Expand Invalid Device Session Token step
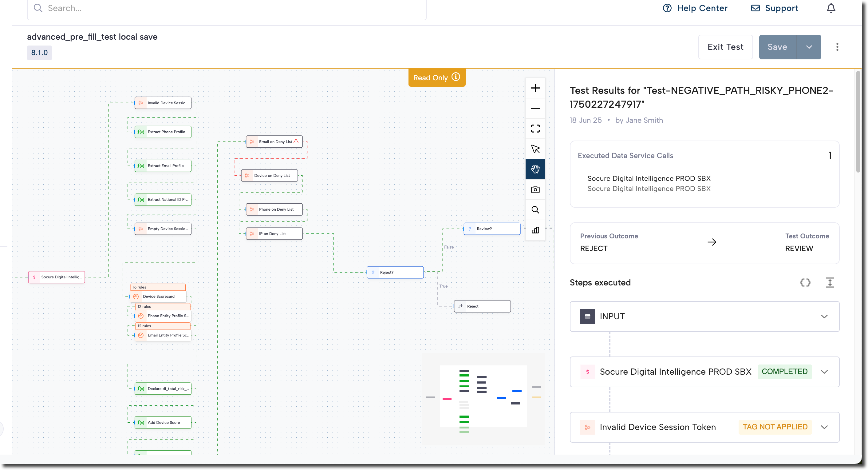Screen dimensions: 868x470 [x=824, y=427]
